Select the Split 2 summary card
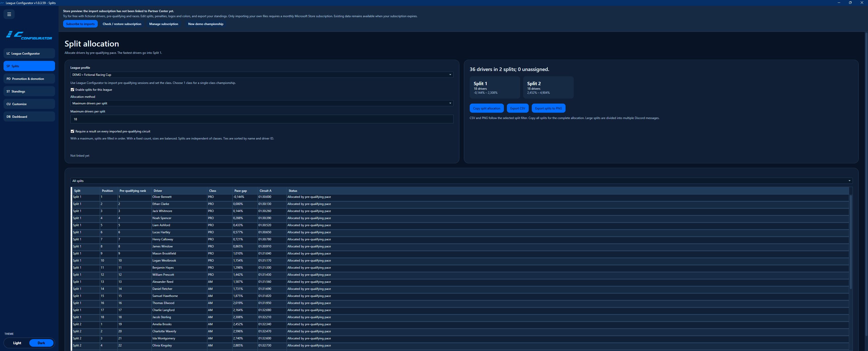The image size is (868, 351). [548, 87]
